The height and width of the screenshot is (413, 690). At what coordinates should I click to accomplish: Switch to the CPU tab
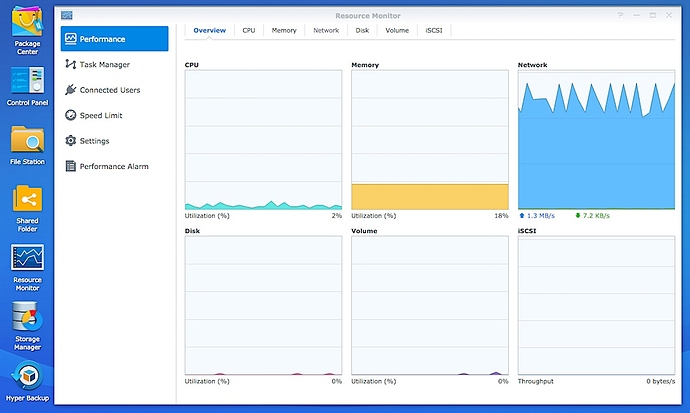[249, 30]
